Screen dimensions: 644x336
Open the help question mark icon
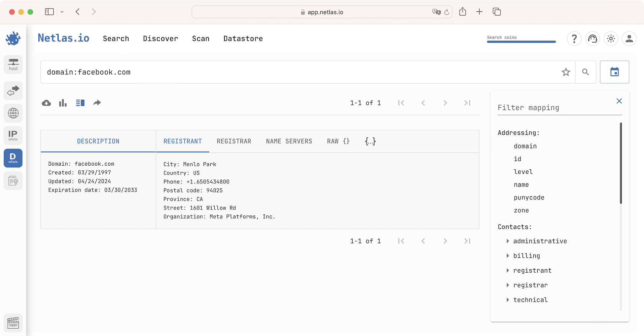pyautogui.click(x=574, y=39)
